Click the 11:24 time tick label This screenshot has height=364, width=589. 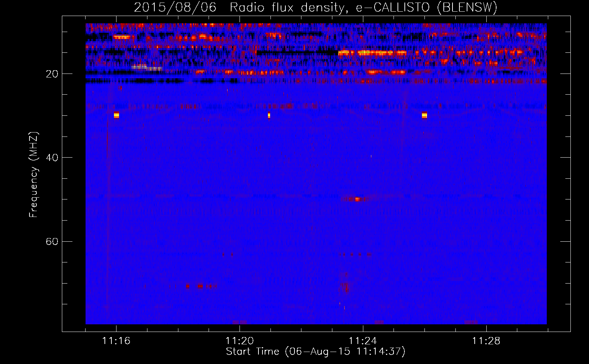tap(363, 341)
